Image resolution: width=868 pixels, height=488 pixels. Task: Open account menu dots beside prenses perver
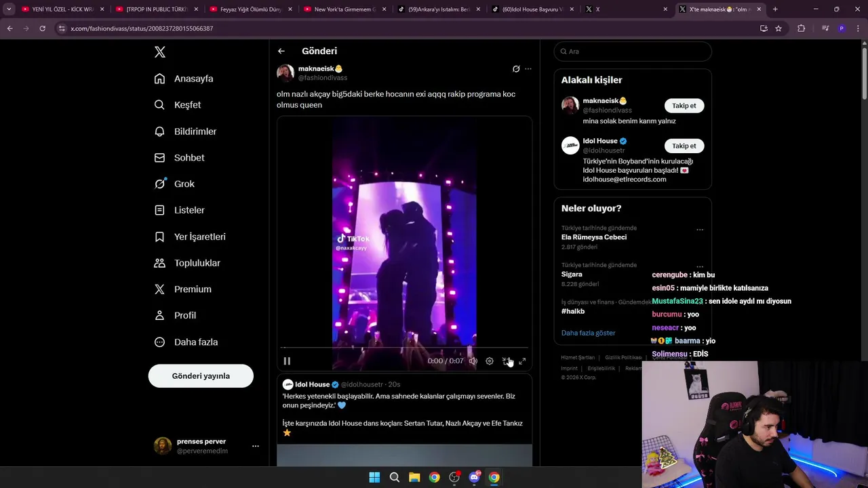tap(256, 446)
